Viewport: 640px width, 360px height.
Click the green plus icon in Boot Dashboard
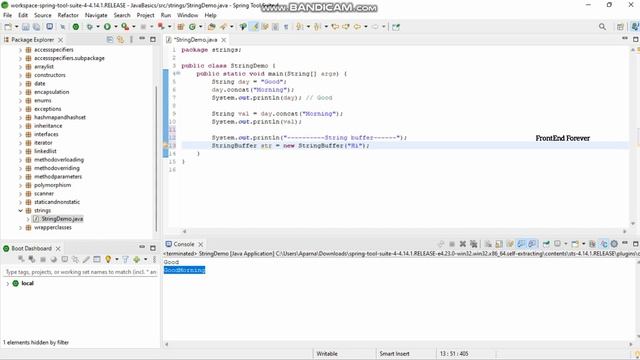[136, 259]
